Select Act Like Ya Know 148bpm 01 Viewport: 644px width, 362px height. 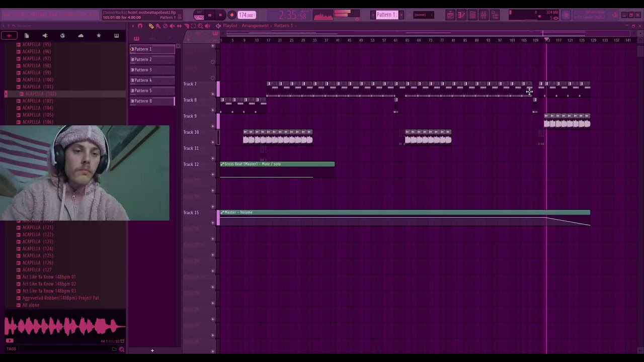click(49, 277)
